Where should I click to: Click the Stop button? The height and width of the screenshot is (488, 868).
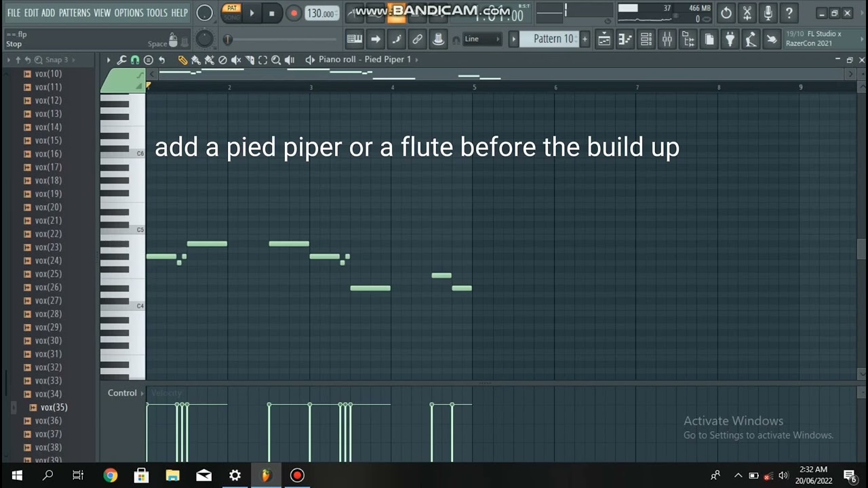pyautogui.click(x=272, y=13)
